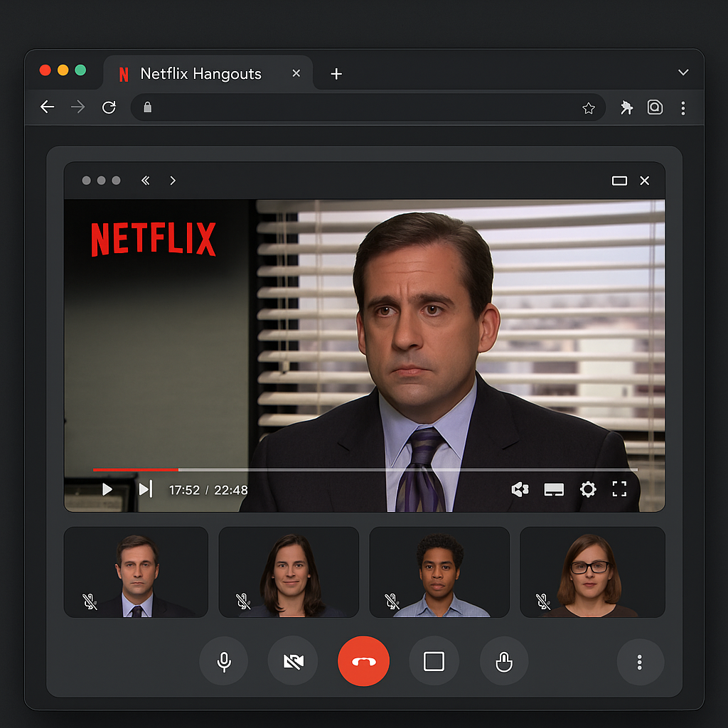The image size is (728, 728).
Task: Select the participant thumbnail wearing glasses
Action: [591, 572]
